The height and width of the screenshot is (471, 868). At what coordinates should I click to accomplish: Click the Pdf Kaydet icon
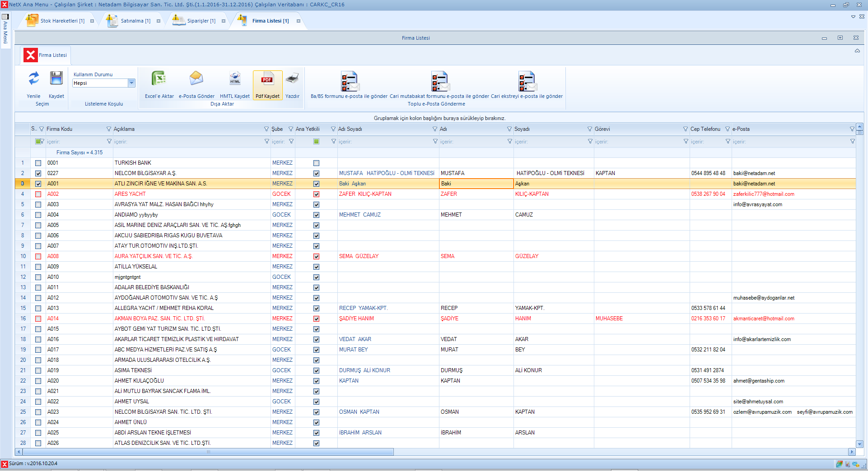point(267,80)
